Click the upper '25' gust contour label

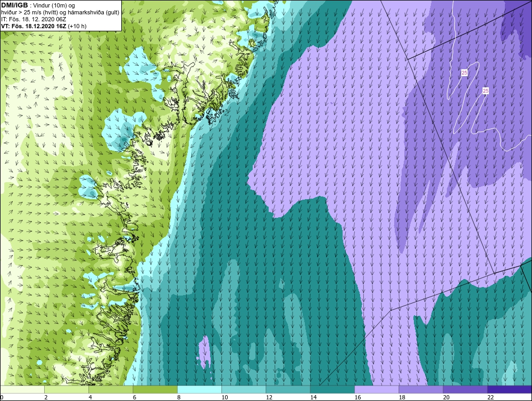464,72
